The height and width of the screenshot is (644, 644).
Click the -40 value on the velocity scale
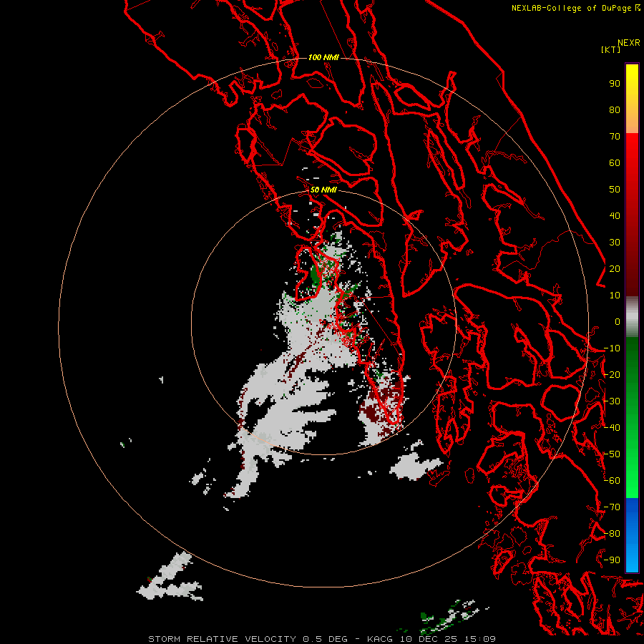[x=612, y=428]
